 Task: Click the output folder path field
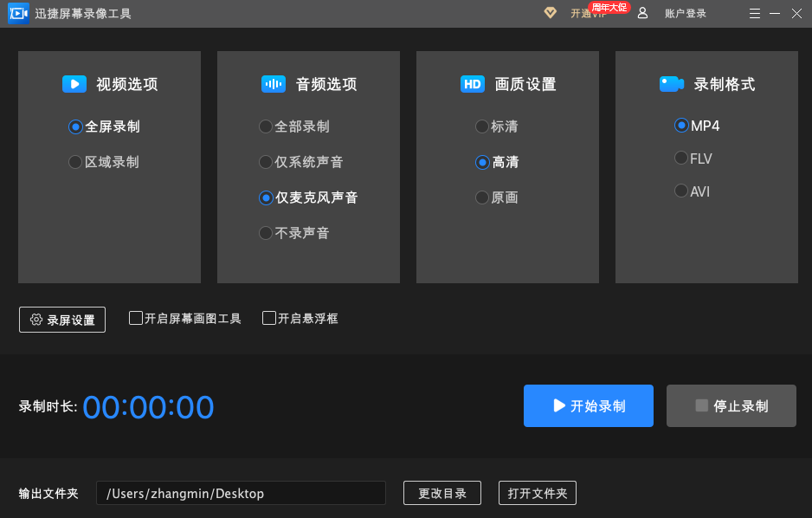click(x=241, y=493)
